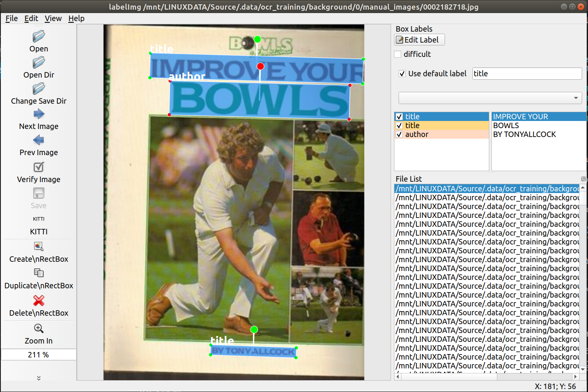Click the Edit Label button
Image resolution: width=588 pixels, height=392 pixels.
click(419, 40)
